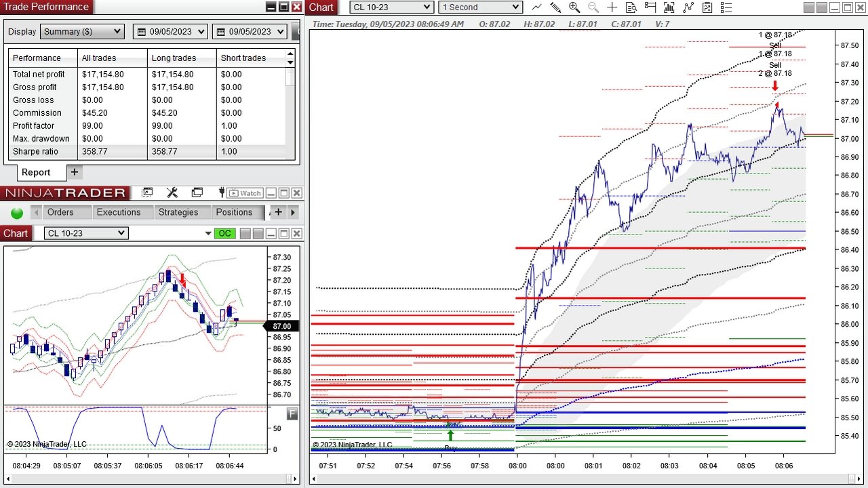Click the 87.00 price marker label
This screenshot has height=488, width=868.
click(x=281, y=326)
